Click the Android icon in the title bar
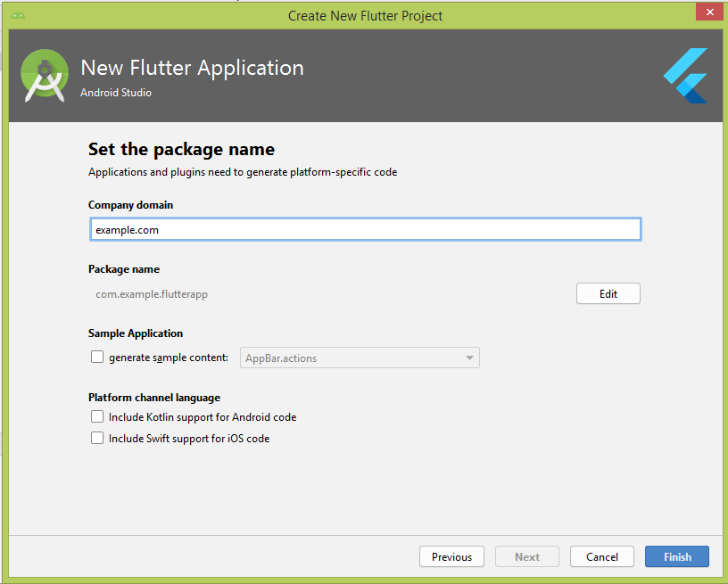Image resolution: width=728 pixels, height=584 pixels. (x=18, y=16)
